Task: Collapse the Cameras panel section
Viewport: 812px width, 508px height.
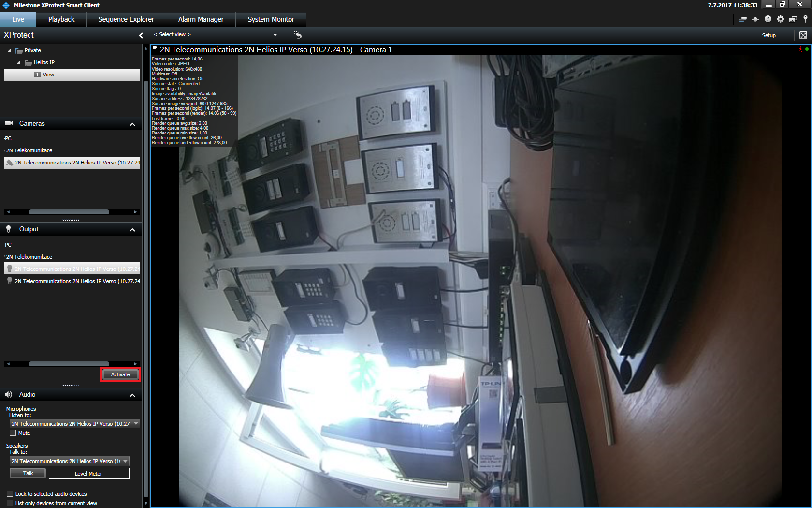Action: pos(132,124)
